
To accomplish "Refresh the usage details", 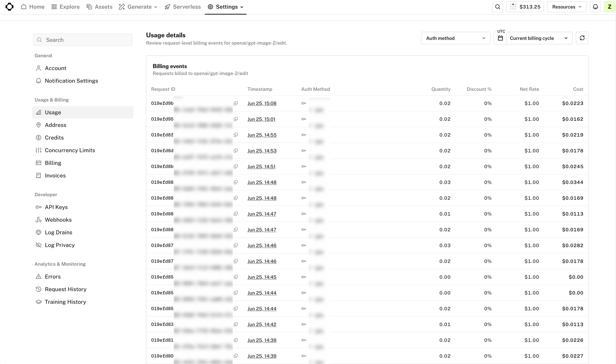I will coord(582,38).
